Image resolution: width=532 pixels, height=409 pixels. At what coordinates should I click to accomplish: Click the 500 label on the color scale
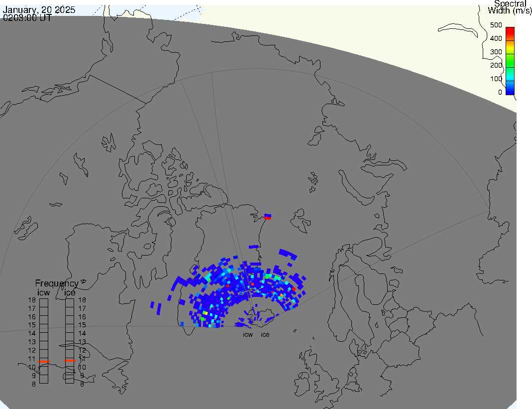click(x=496, y=25)
